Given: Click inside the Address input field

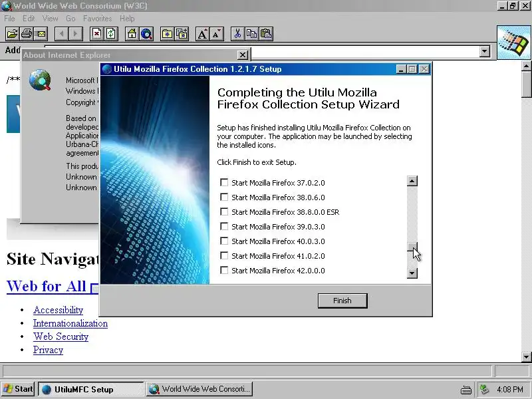Looking at the screenshot, I should (x=365, y=52).
